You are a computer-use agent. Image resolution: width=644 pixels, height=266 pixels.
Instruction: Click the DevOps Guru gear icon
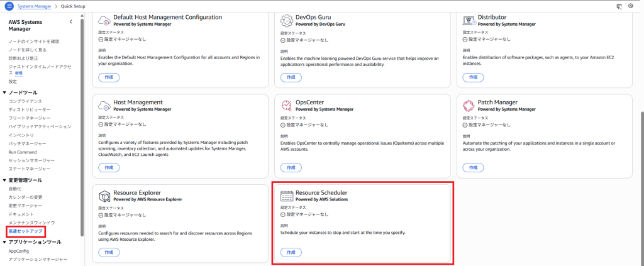pos(286,20)
